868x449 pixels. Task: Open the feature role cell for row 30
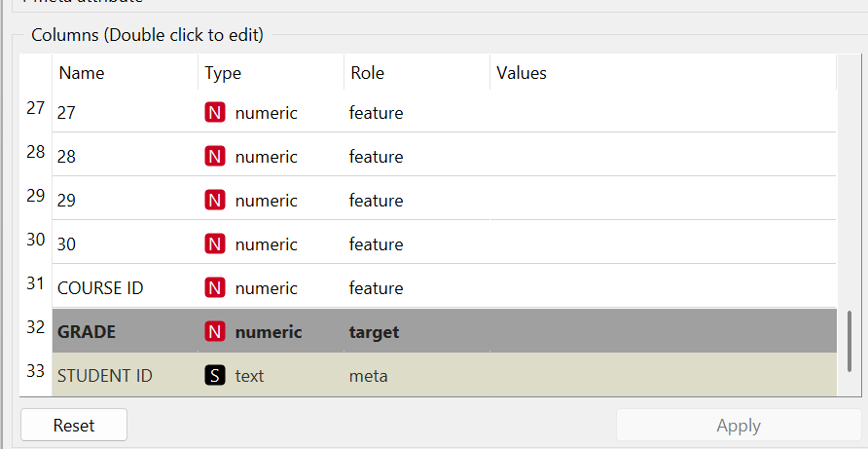(416, 243)
